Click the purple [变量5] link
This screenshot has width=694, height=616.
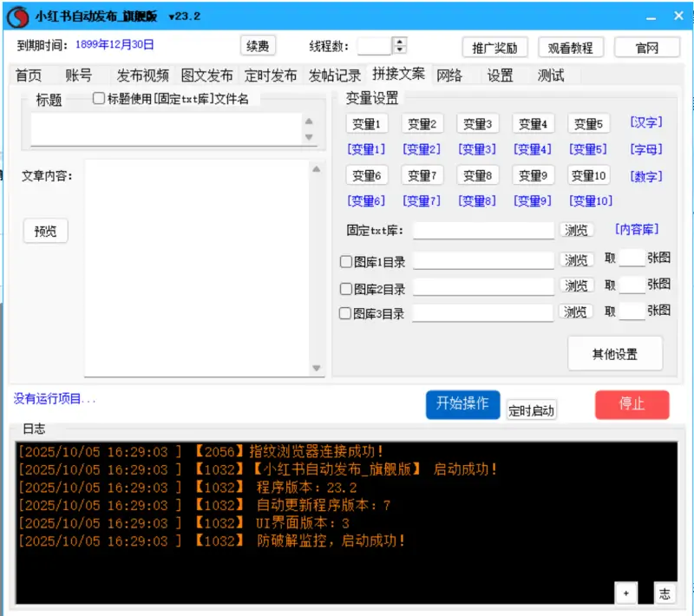click(588, 149)
